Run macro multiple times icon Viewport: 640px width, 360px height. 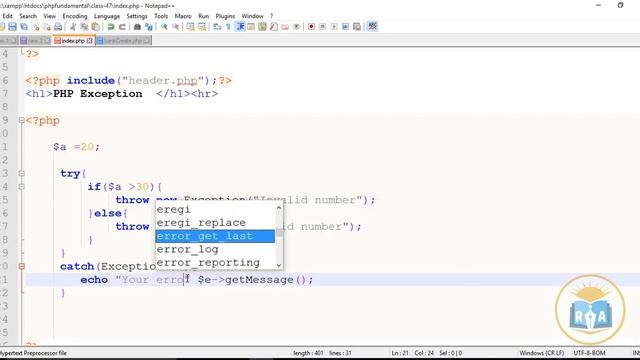click(x=345, y=27)
